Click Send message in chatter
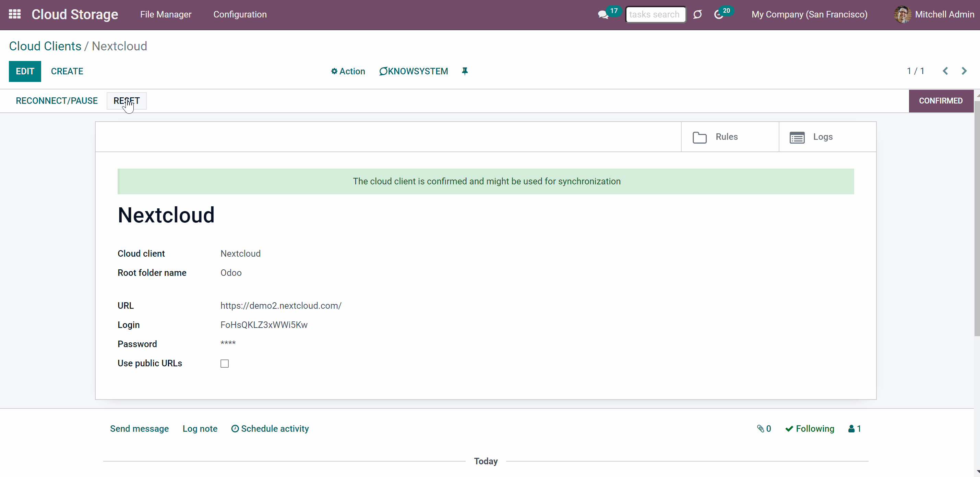Screen dimensions: 980x477 139,429
